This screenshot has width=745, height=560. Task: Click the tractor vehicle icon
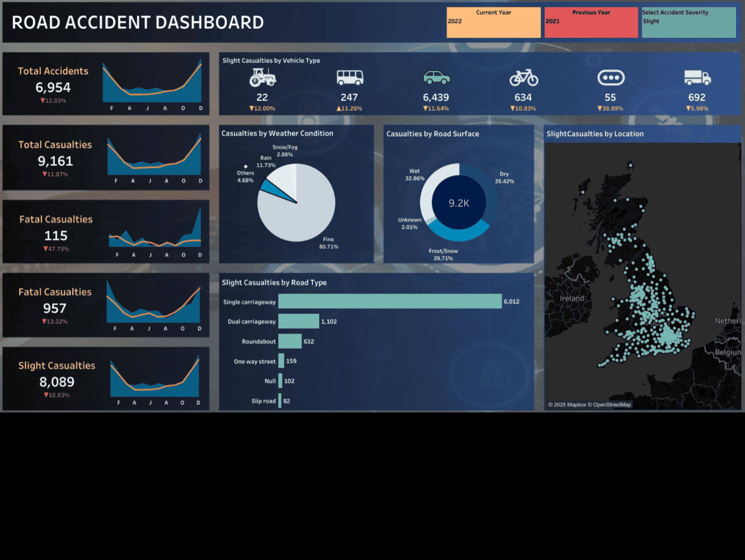pyautogui.click(x=262, y=77)
